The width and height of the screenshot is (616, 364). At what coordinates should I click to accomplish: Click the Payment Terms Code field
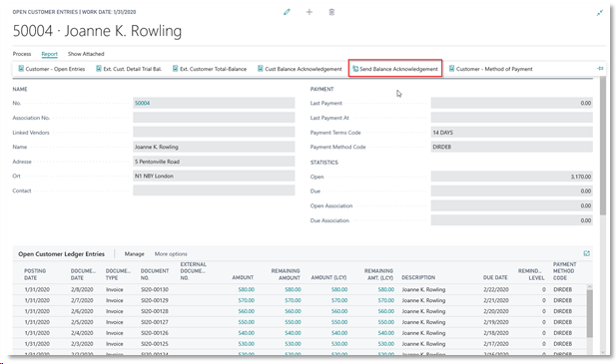click(511, 133)
